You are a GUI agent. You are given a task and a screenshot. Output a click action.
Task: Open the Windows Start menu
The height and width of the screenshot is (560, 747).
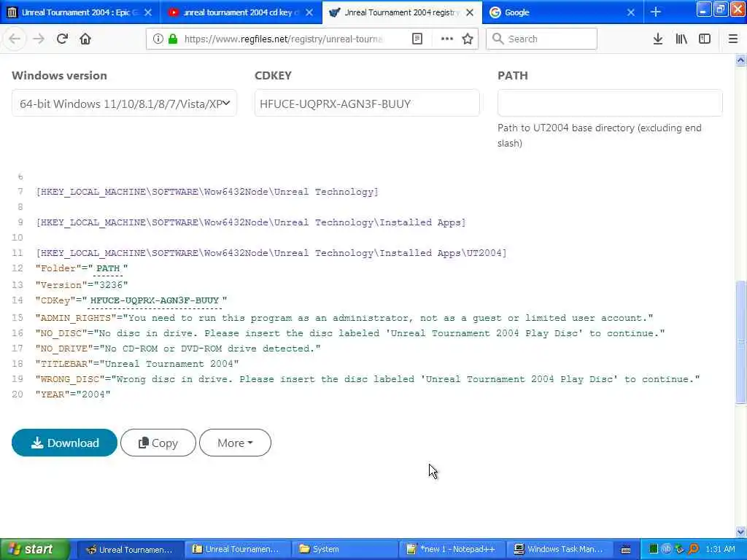click(34, 550)
